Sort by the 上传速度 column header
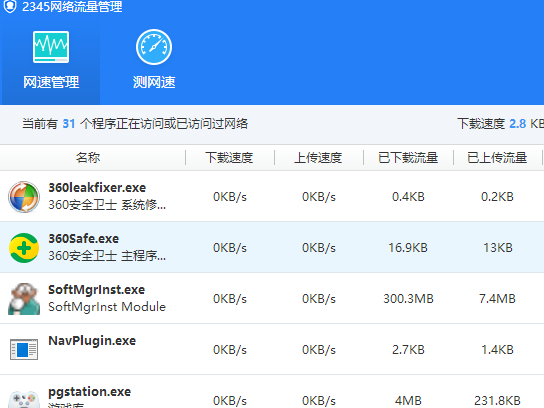Screen dimensions: 544x408 pos(318,158)
